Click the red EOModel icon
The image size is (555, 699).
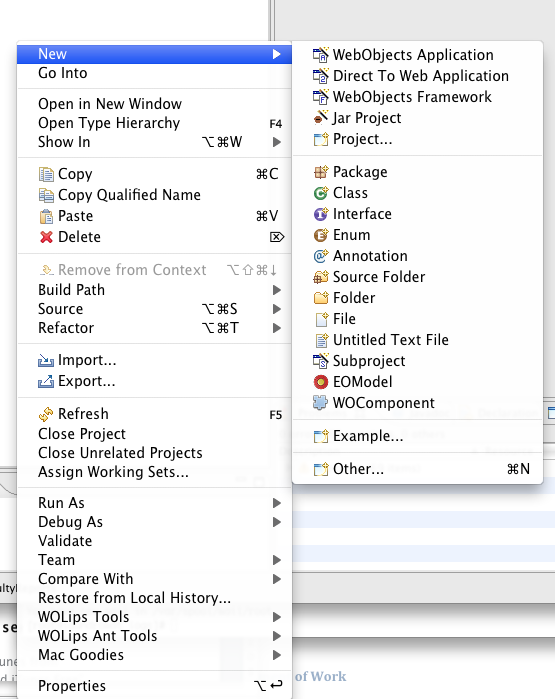[x=321, y=382]
